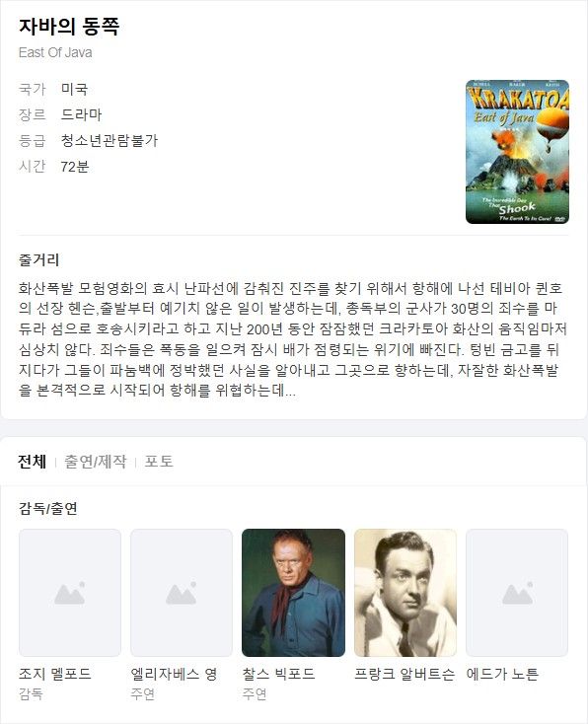Click the 조지 멜포드 director name

click(x=55, y=674)
